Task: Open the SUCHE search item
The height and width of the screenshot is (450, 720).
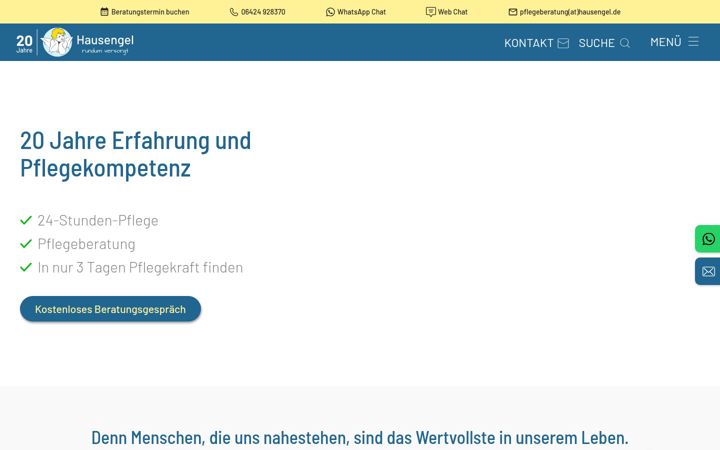Action: 596,43
